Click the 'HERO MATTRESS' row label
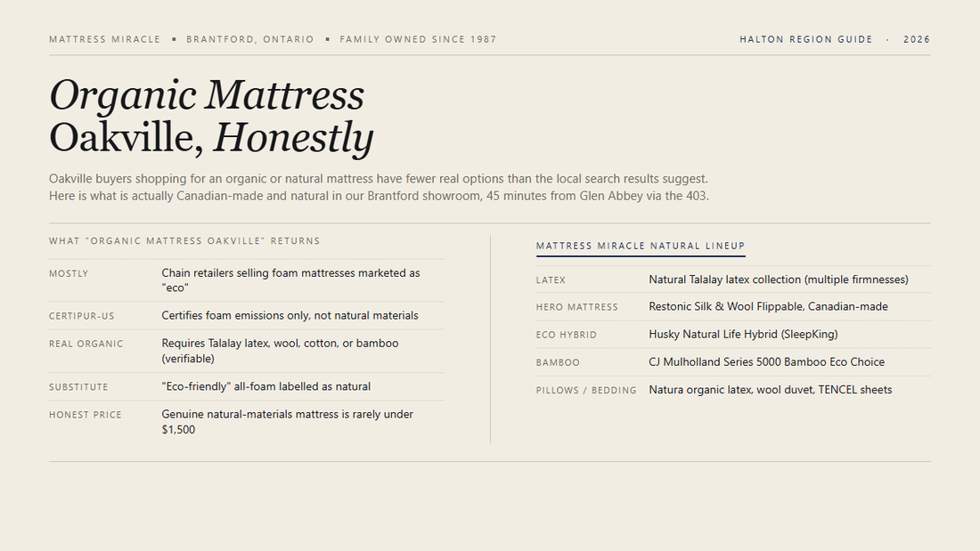Image resolution: width=980 pixels, height=551 pixels. pyautogui.click(x=577, y=307)
